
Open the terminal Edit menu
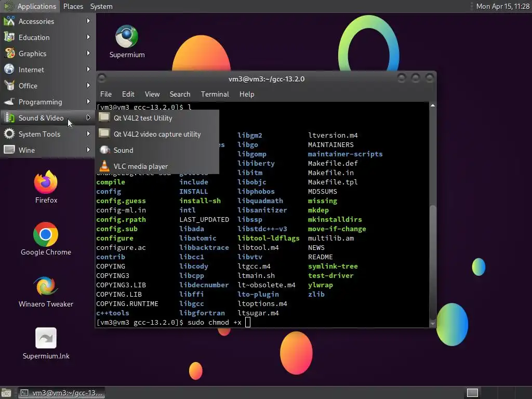[128, 94]
